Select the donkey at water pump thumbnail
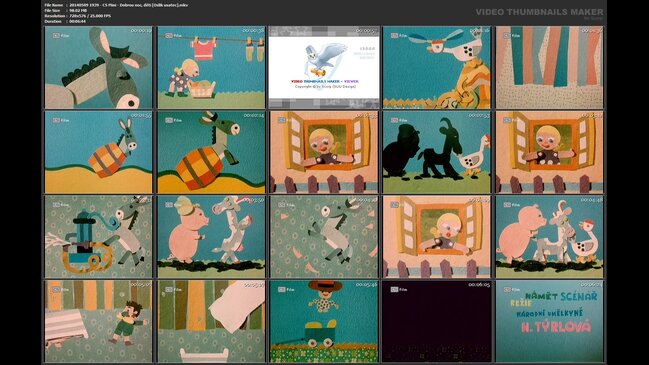Viewport: 649px width, 365px height. [x=99, y=237]
